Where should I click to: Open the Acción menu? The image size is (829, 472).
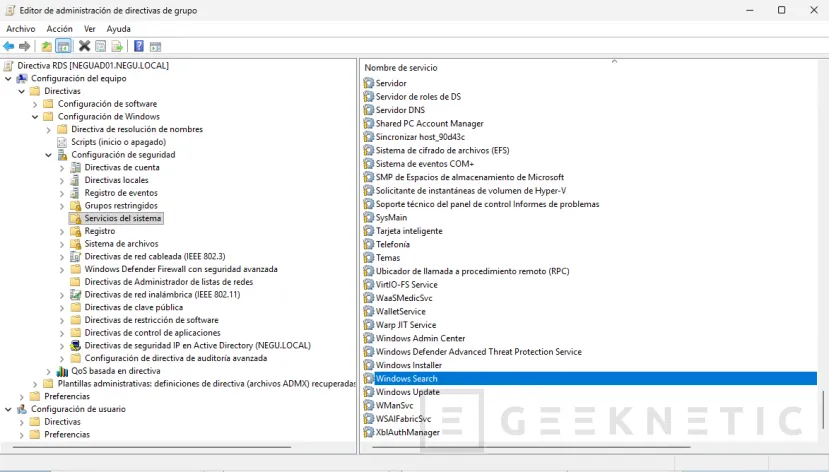(x=59, y=29)
